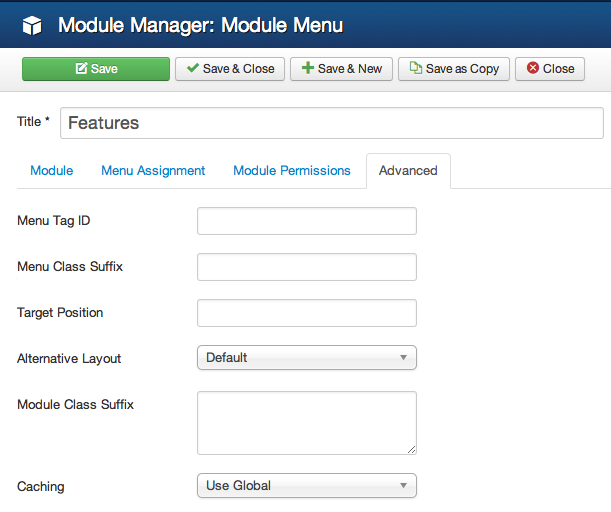Screen dimensions: 611x512
Task: Open the Menu Assignment tab
Action: (153, 171)
